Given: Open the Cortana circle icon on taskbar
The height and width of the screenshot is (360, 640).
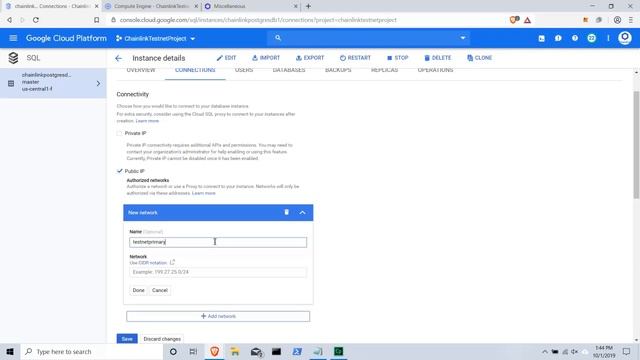Looking at the screenshot, I should [173, 351].
